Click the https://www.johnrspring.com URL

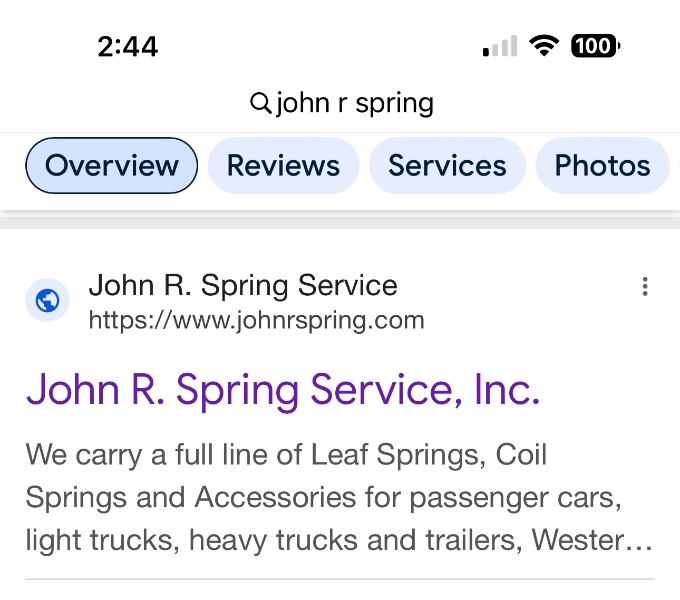tap(256, 320)
